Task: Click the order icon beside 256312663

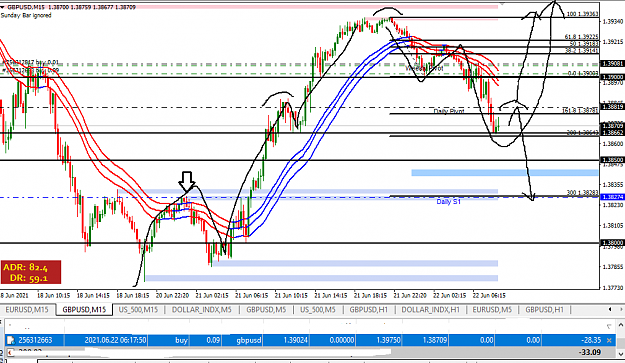Action: click(x=10, y=340)
